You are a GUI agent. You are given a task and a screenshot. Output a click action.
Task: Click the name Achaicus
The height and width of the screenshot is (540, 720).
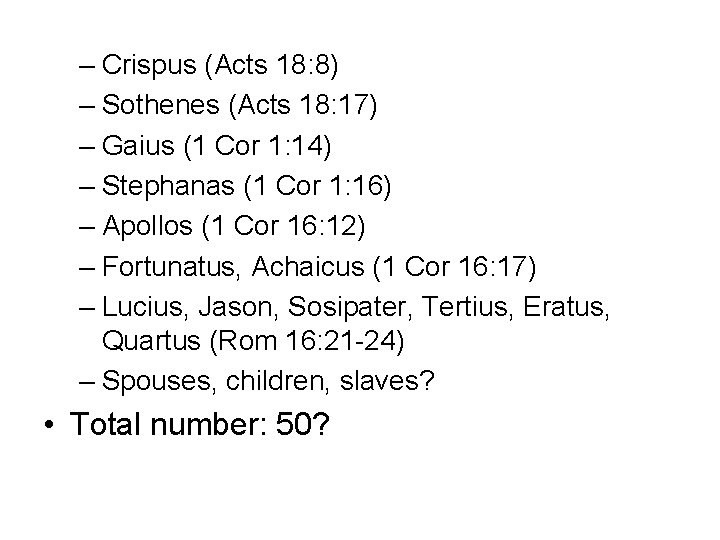(308, 267)
